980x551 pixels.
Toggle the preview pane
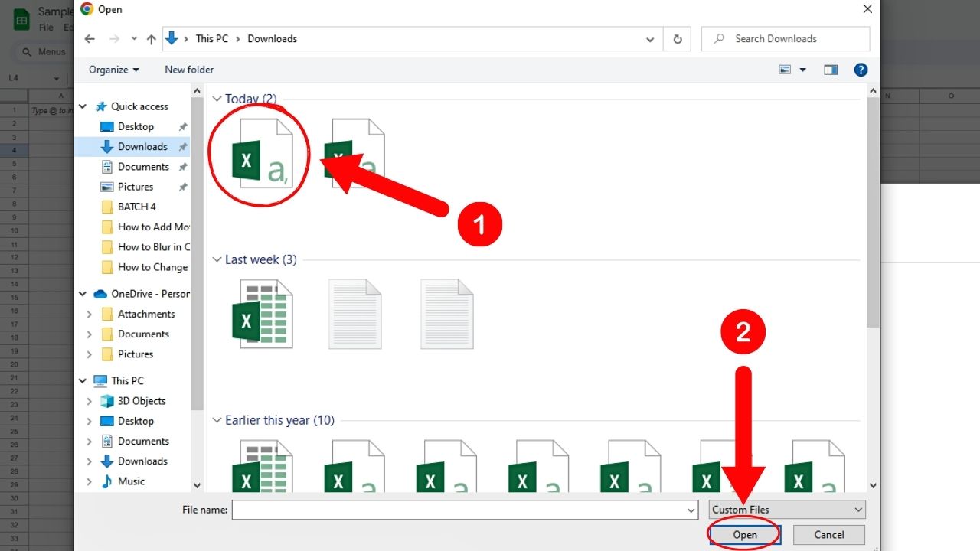(x=831, y=70)
